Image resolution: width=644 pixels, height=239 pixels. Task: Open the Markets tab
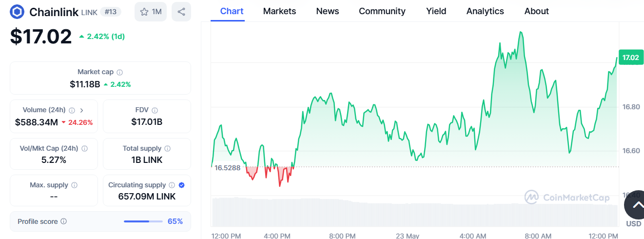(279, 11)
